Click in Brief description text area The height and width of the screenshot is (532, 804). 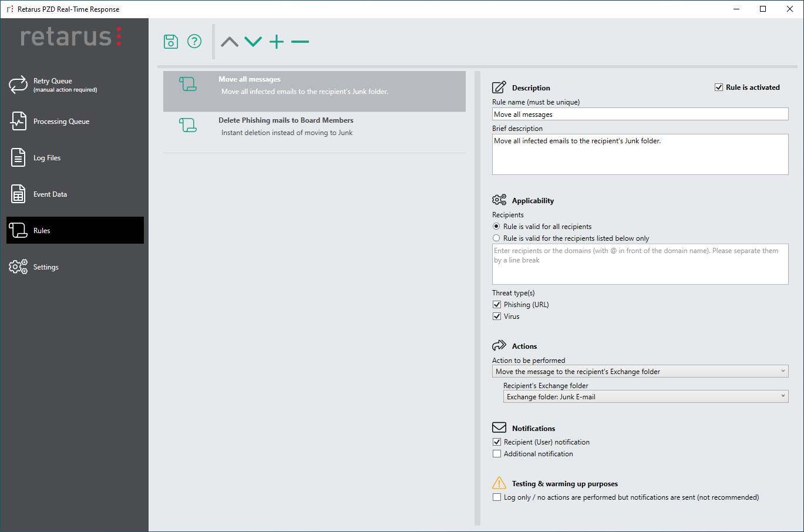click(640, 154)
